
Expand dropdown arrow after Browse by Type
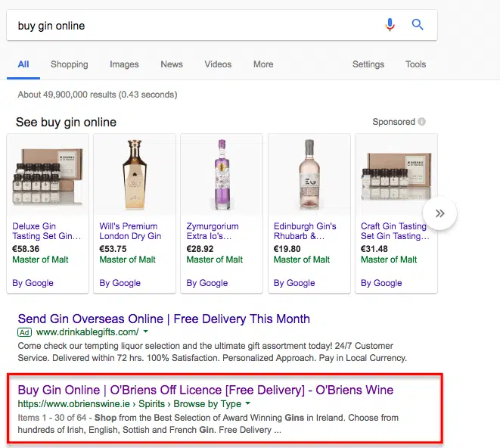click(247, 404)
